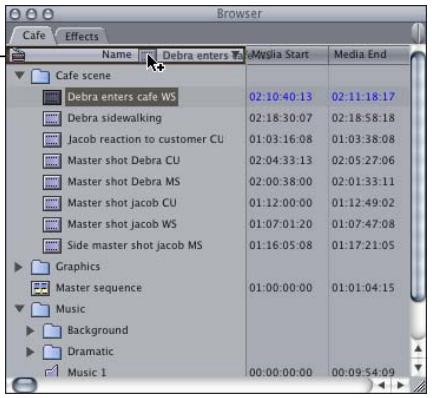Select the Debra sidewalking clip name
The width and height of the screenshot is (432, 398).
[x=115, y=118]
